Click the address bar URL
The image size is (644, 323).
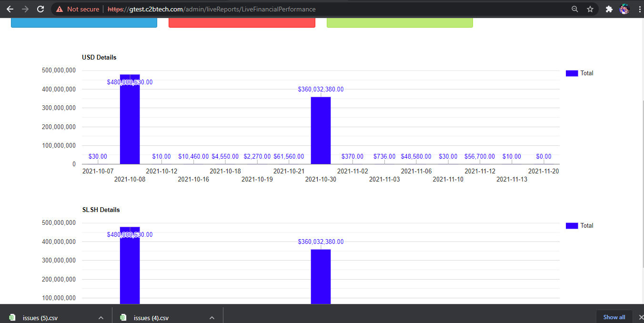[x=211, y=9]
